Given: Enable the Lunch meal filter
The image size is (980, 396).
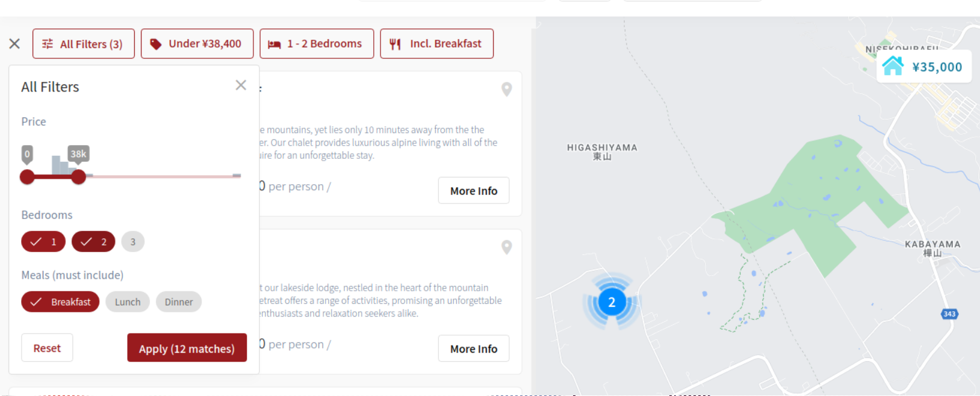Looking at the screenshot, I should tap(128, 302).
